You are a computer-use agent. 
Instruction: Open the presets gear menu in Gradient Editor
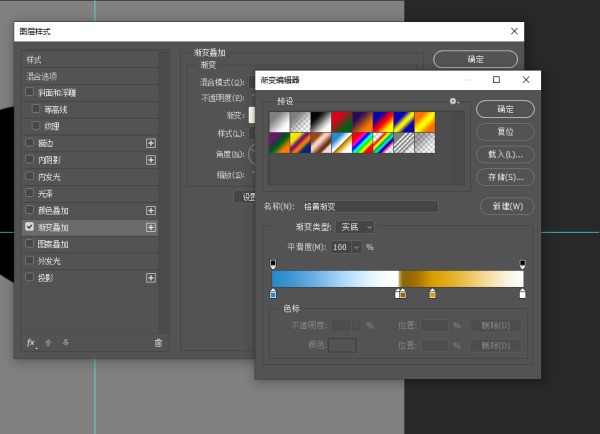pyautogui.click(x=454, y=101)
